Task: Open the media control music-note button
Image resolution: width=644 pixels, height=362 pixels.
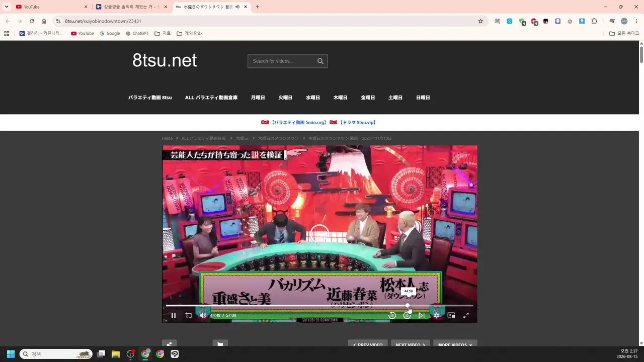Action: pyautogui.click(x=612, y=21)
